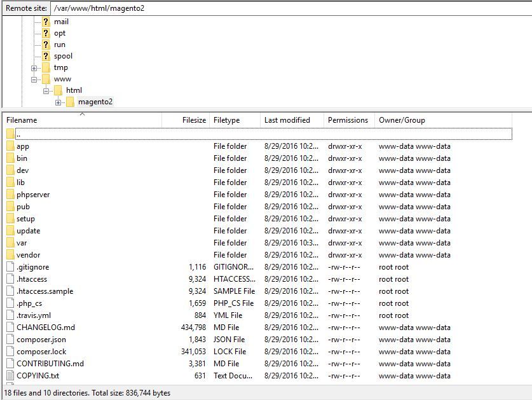Collapse the www tree node
Viewport: 532px width, 400px height.
point(34,79)
